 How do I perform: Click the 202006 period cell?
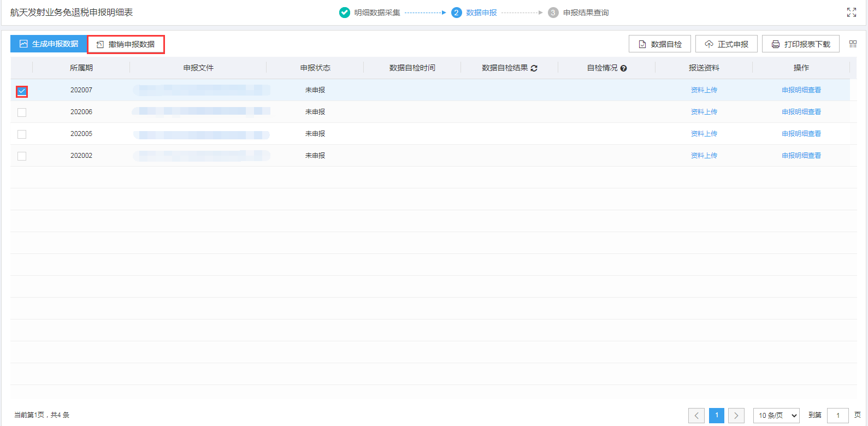click(x=81, y=112)
